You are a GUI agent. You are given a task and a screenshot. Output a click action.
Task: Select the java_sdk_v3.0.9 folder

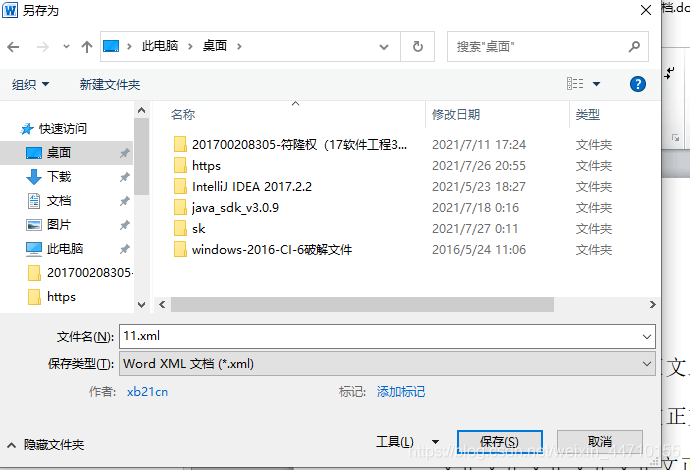click(235, 208)
